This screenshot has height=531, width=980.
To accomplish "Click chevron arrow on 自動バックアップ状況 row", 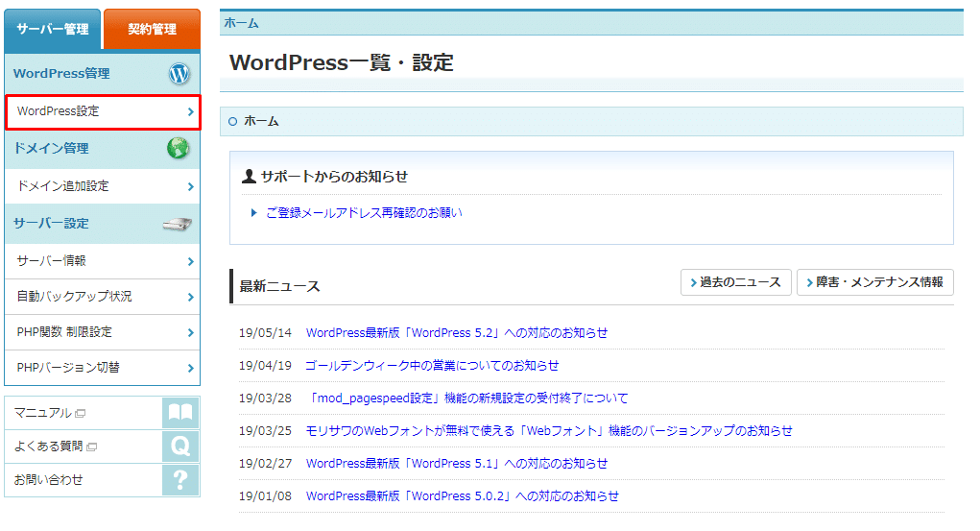I will 191,297.
